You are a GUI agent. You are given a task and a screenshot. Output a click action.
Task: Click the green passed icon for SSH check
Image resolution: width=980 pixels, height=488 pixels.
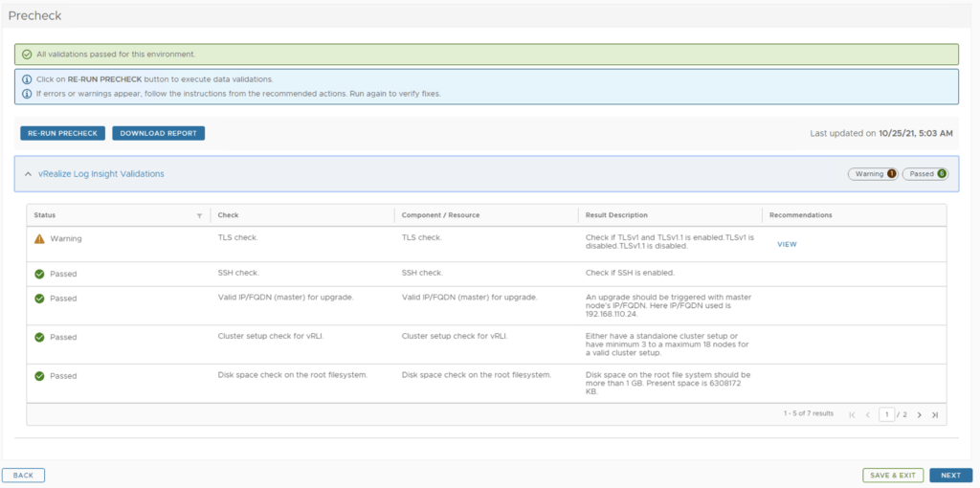point(39,274)
